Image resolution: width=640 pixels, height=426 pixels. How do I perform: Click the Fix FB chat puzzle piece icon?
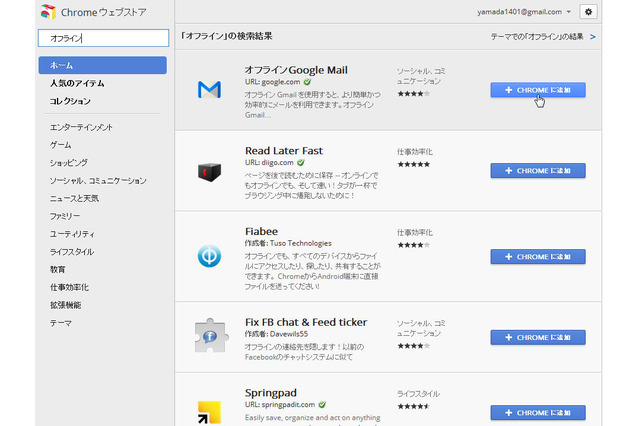[x=211, y=335]
